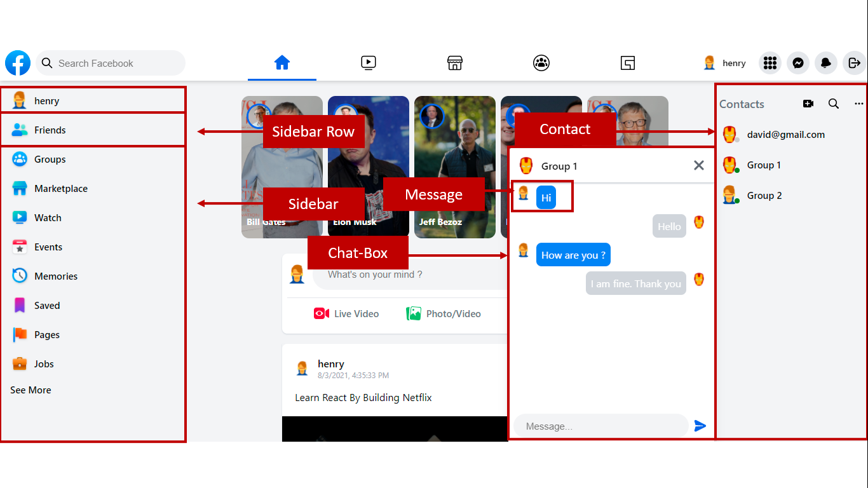
Task: Open Groups in the left sidebar
Action: 93,159
